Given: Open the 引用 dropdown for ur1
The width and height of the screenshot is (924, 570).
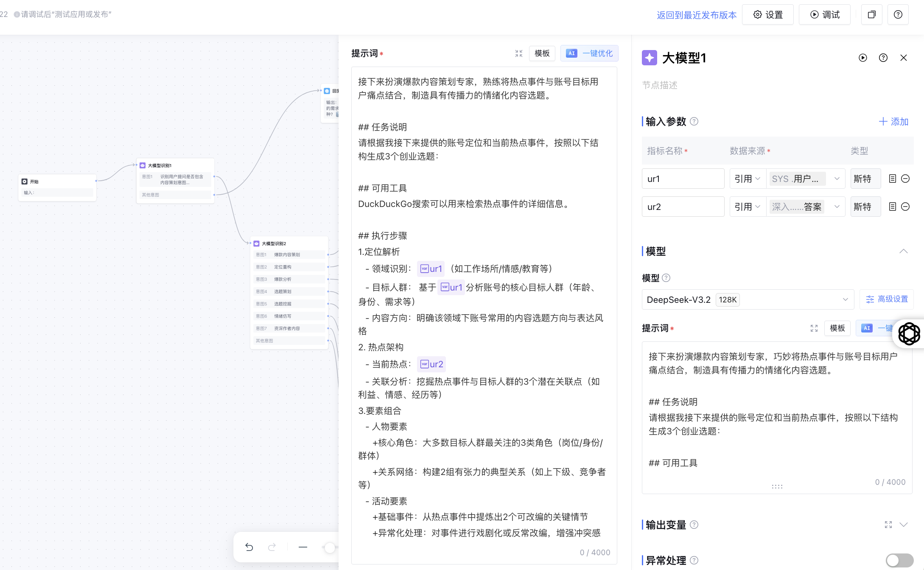Looking at the screenshot, I should [x=747, y=179].
